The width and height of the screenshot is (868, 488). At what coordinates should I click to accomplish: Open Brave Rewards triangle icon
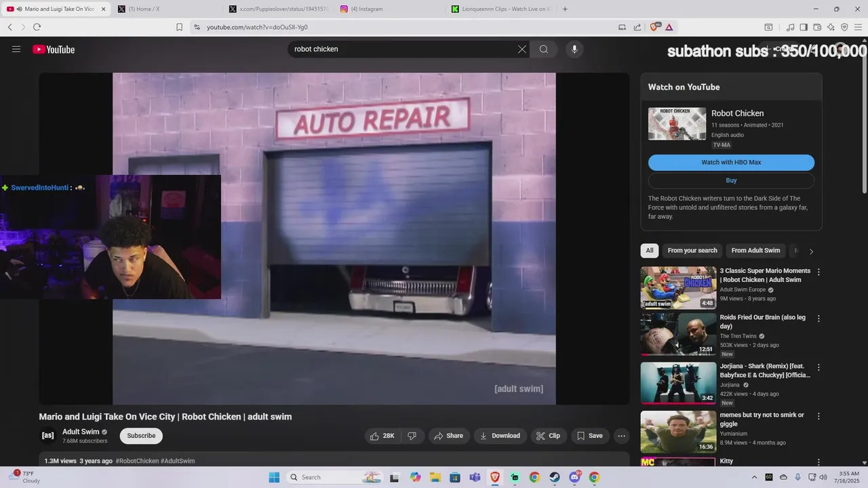pyautogui.click(x=669, y=27)
